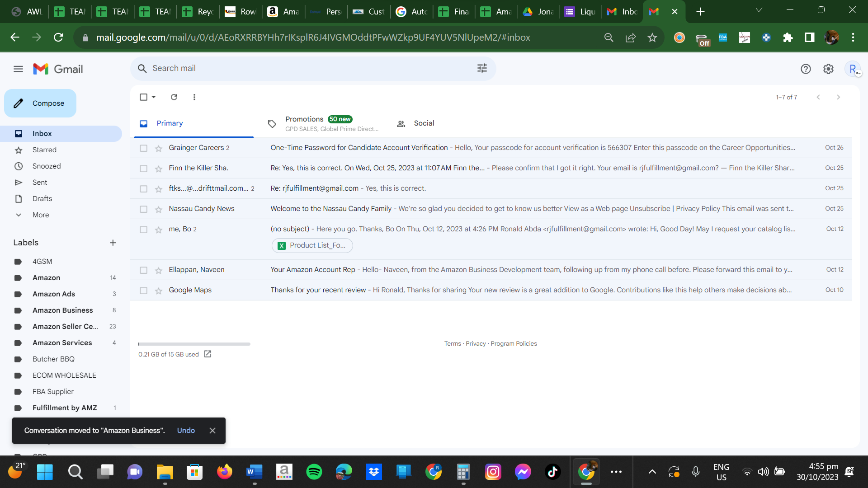Screen dimensions: 868x488
Task: Open the Windows Start menu
Action: click(x=45, y=472)
